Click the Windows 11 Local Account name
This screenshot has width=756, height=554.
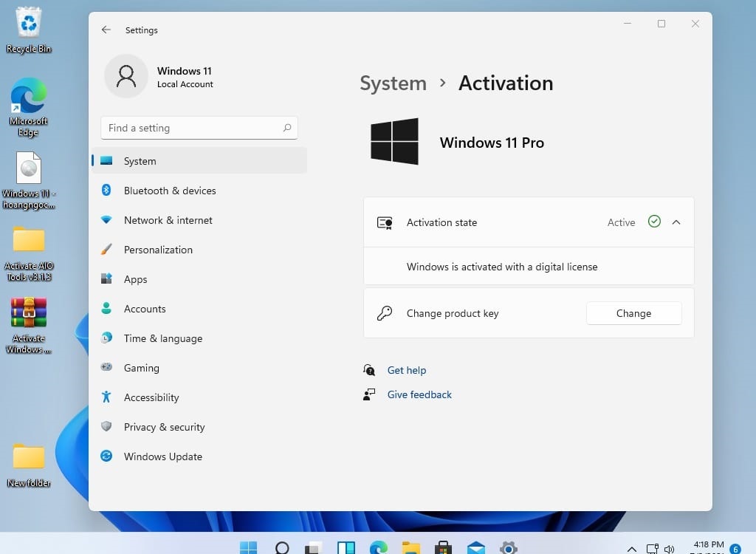(x=185, y=77)
